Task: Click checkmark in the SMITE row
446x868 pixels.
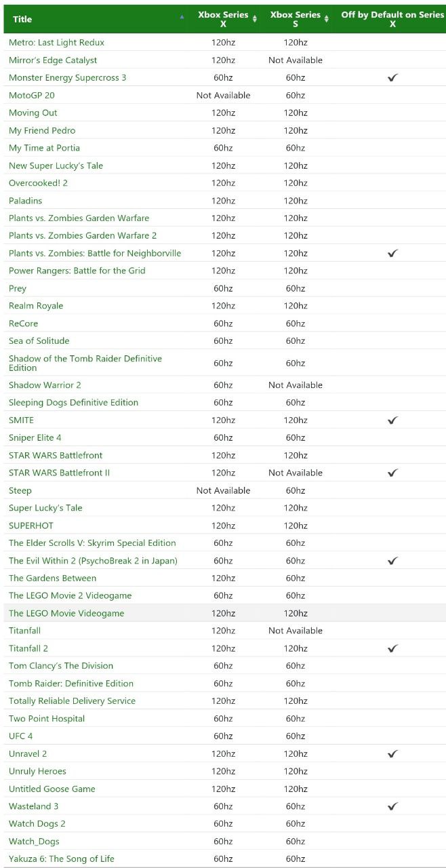Action: pyautogui.click(x=392, y=420)
